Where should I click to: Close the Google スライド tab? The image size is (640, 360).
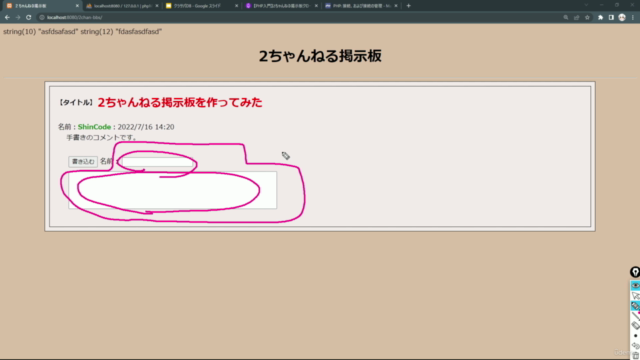(x=236, y=6)
